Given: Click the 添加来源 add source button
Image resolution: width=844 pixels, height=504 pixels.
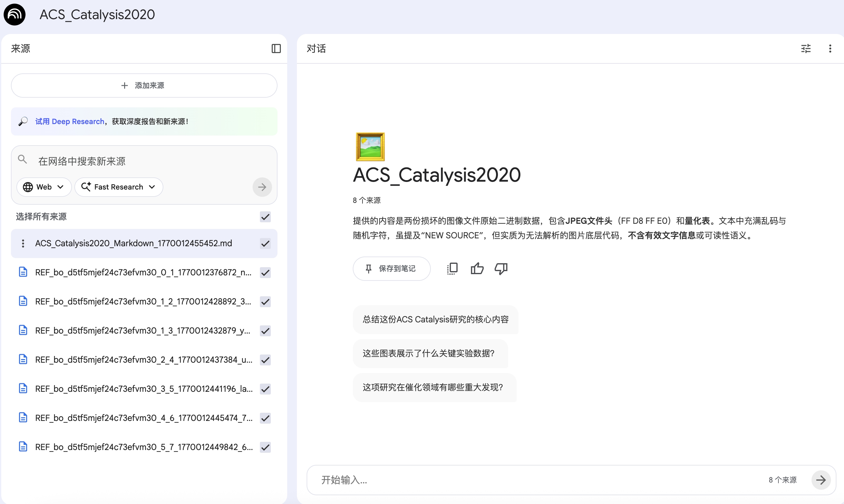Looking at the screenshot, I should point(143,85).
